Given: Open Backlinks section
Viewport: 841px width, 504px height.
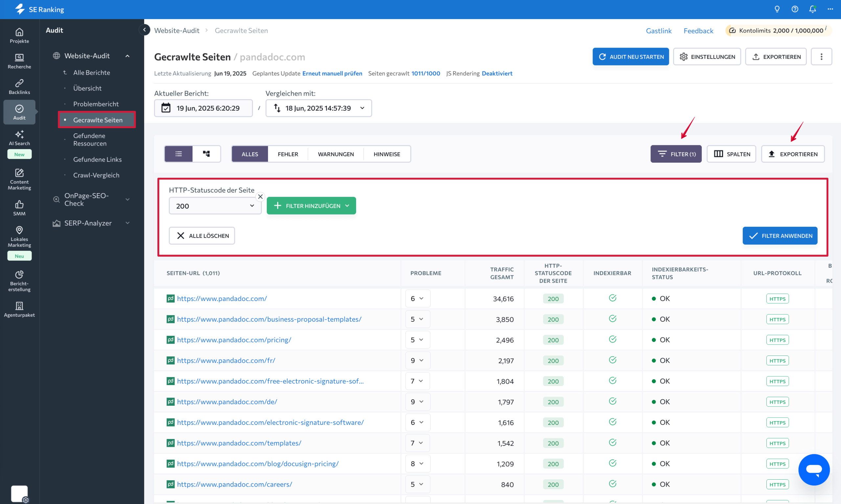Looking at the screenshot, I should pyautogui.click(x=19, y=87).
